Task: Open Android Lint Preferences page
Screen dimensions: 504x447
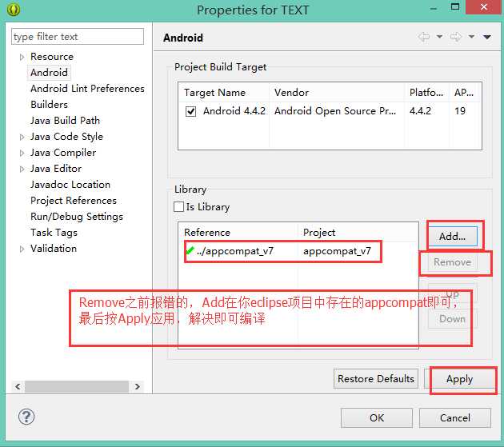Action: coord(87,89)
